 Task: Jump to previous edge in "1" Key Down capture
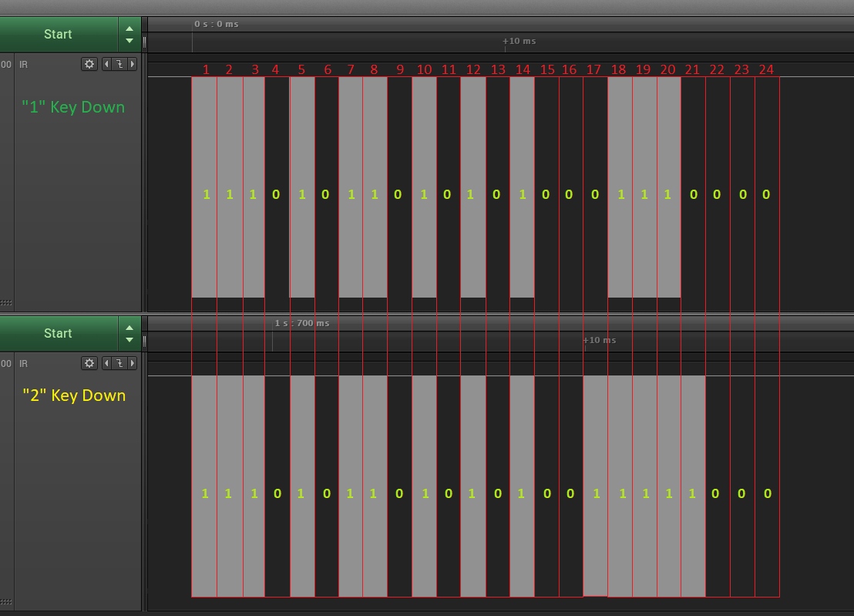[107, 64]
